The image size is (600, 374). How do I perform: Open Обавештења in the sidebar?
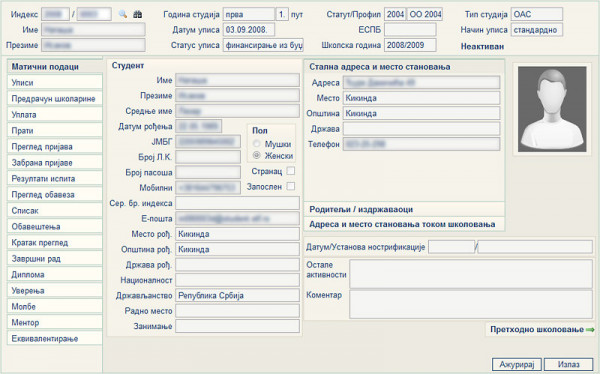coord(55,227)
